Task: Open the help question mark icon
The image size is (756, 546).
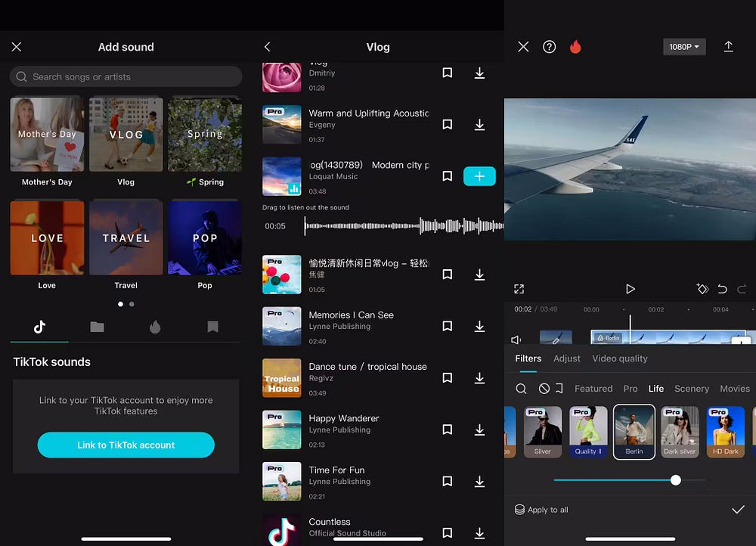Action: point(550,47)
